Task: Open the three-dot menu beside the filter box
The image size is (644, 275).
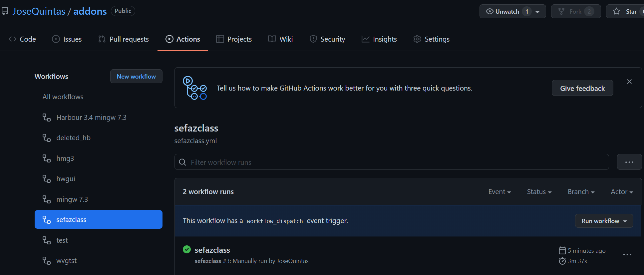Action: click(x=629, y=162)
